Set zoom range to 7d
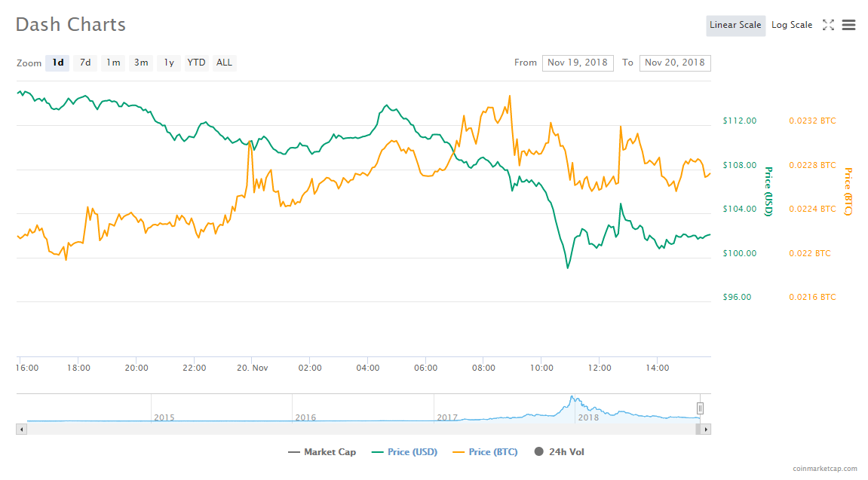The image size is (868, 480). pos(85,63)
